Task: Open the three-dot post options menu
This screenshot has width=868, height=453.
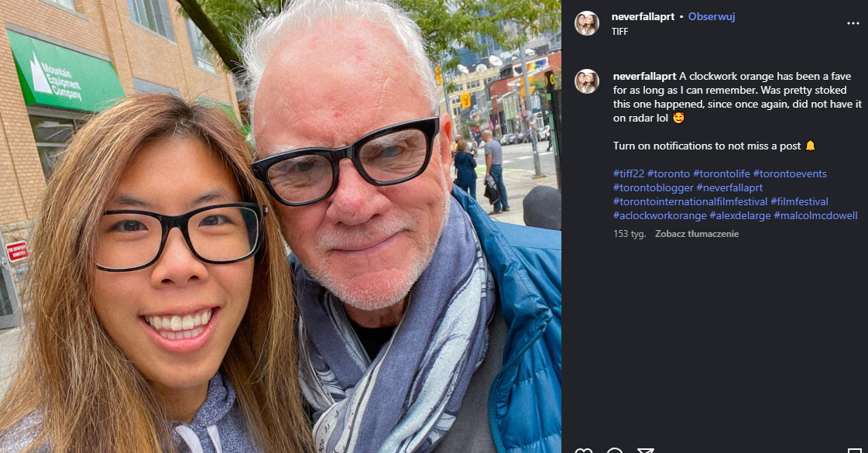Action: [x=853, y=23]
